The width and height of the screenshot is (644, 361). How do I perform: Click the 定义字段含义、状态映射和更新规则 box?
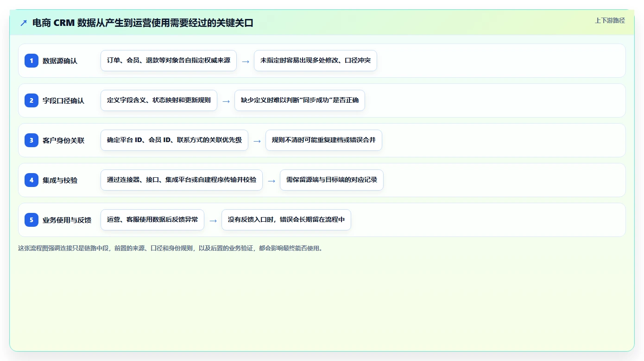pos(159,100)
